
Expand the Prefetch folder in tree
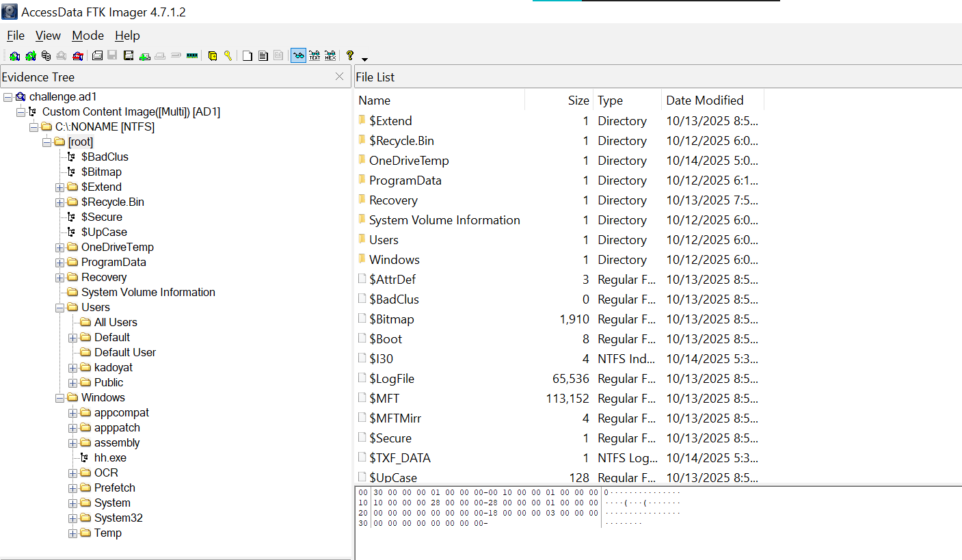pos(72,488)
